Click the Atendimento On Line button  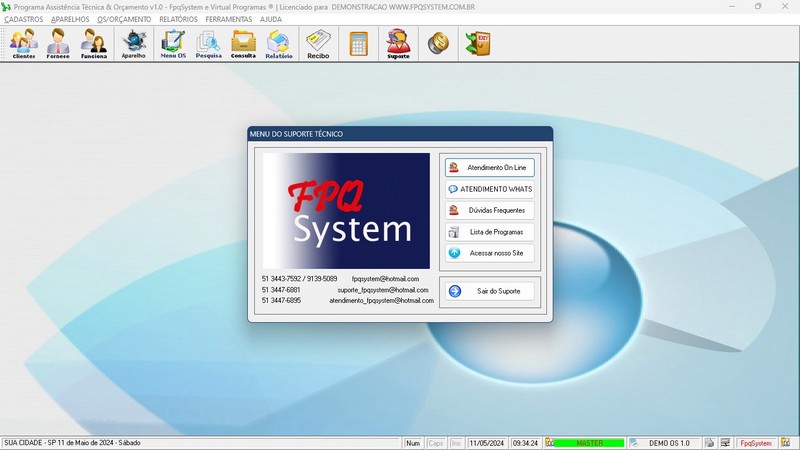(490, 167)
